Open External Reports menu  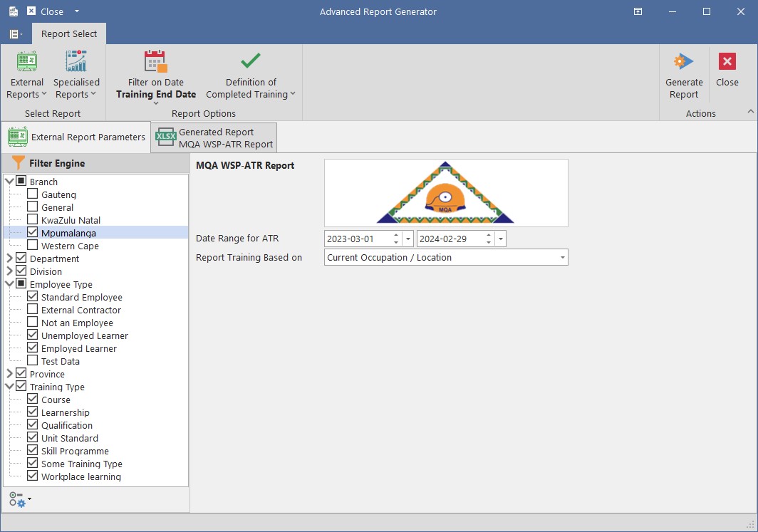pos(26,75)
